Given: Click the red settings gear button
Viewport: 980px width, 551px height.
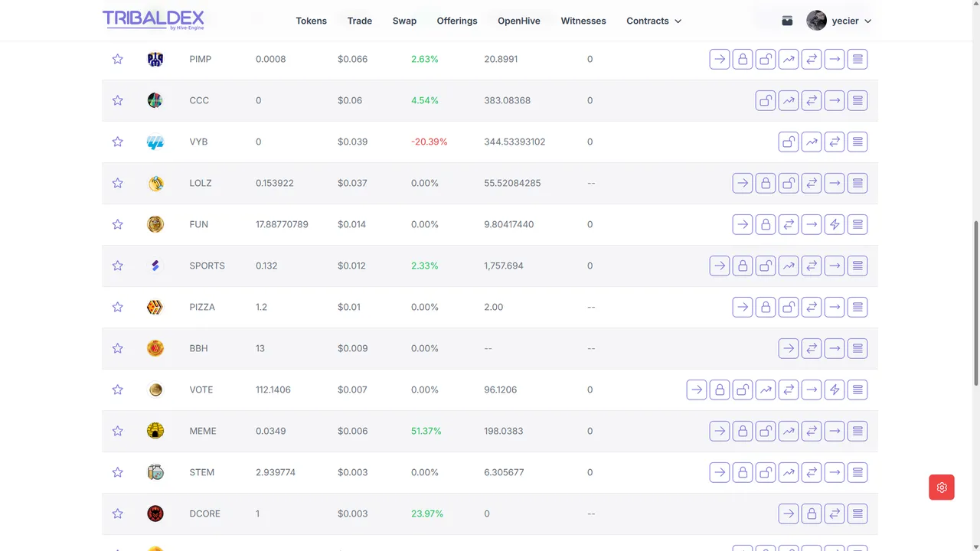Looking at the screenshot, I should [x=942, y=487].
